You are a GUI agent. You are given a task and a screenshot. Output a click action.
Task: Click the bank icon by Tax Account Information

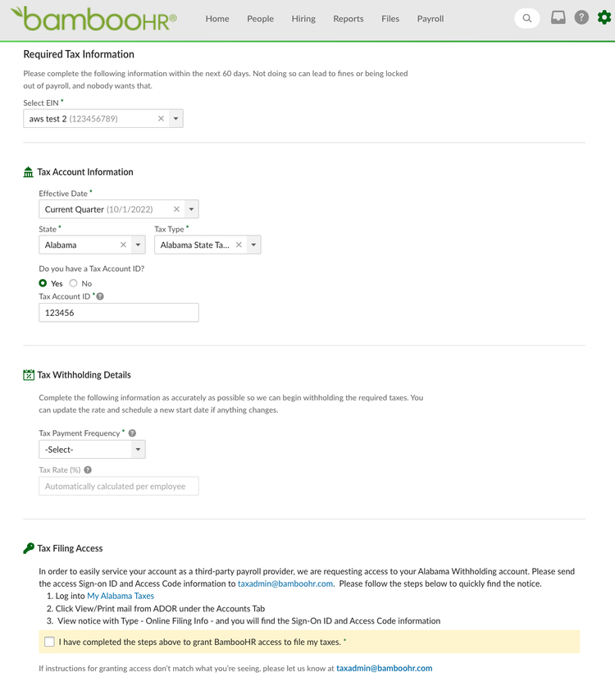[x=28, y=172]
